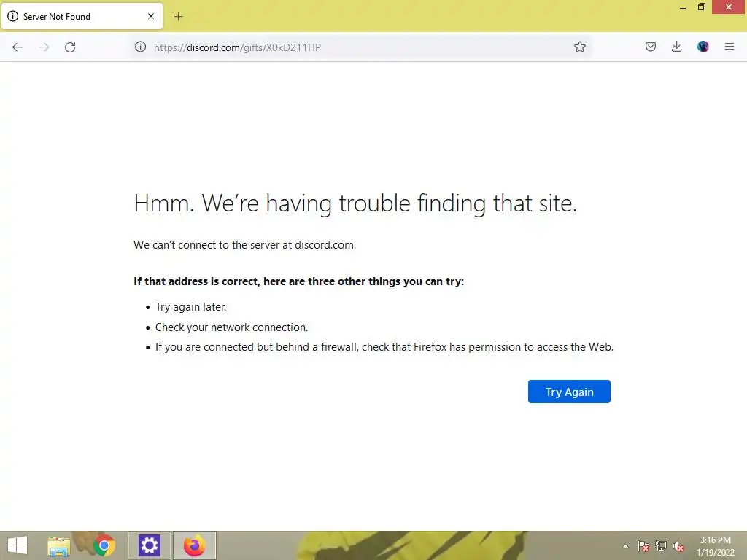This screenshot has height=560, width=747.
Task: Go back using the back arrow
Action: (18, 47)
